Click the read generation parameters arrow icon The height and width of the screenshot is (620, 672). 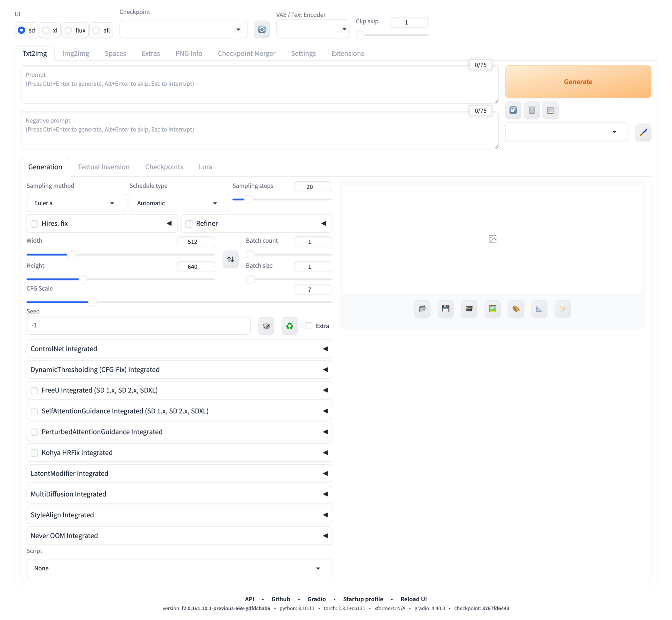[x=513, y=110]
